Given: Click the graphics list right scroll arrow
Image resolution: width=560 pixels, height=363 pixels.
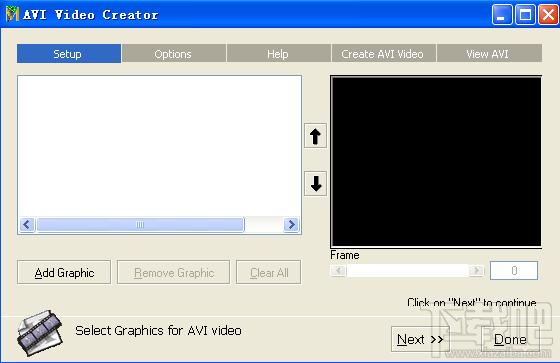Looking at the screenshot, I should (291, 225).
